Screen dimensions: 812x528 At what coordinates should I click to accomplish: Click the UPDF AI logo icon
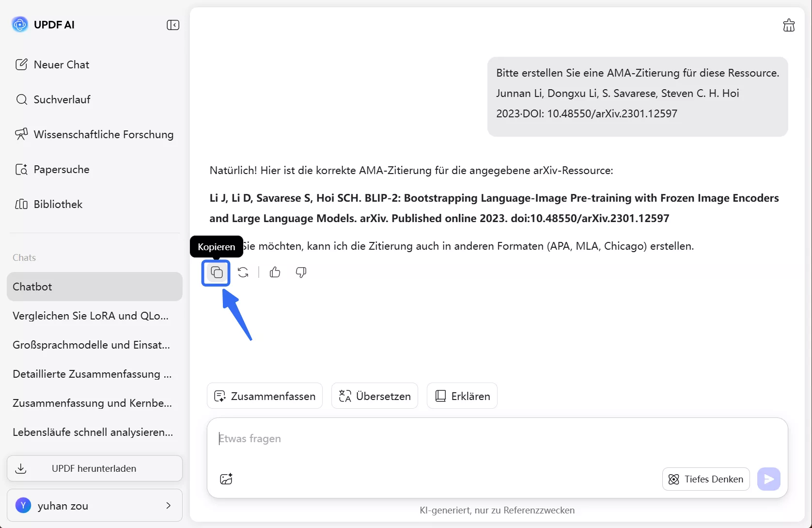click(x=20, y=24)
